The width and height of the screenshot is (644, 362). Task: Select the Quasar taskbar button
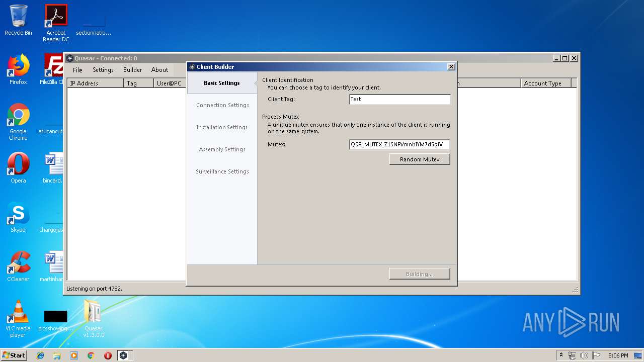124,355
